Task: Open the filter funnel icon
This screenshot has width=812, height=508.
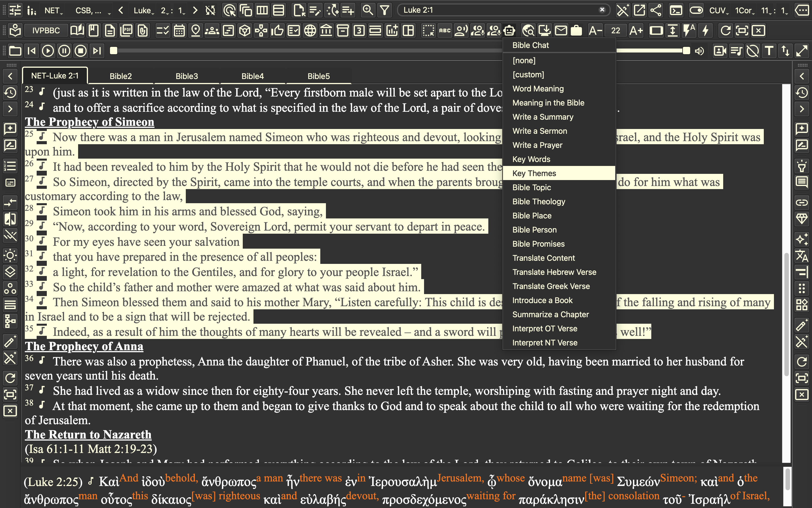Action: [x=385, y=10]
